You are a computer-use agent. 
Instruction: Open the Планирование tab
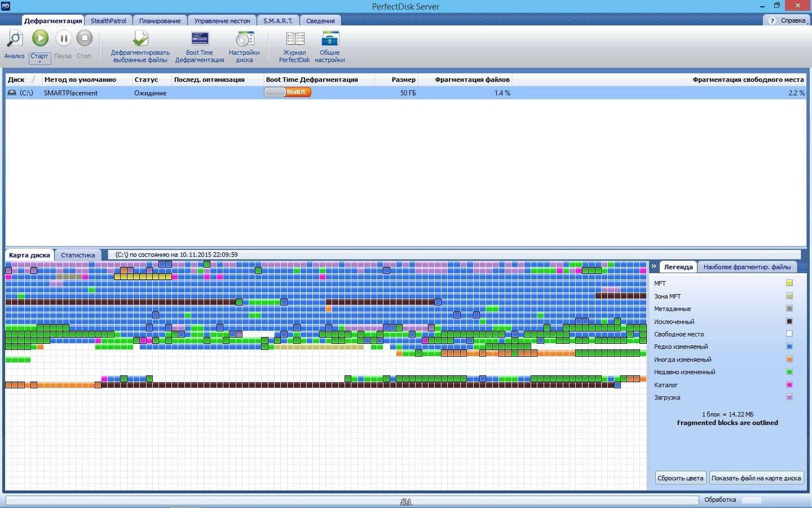160,21
